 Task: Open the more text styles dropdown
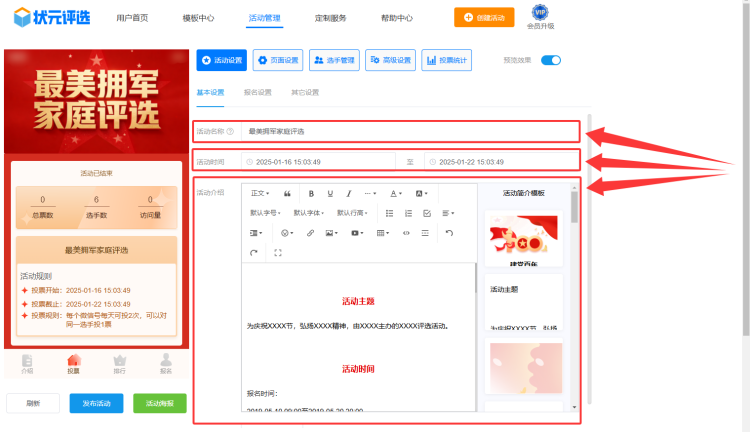(x=370, y=193)
